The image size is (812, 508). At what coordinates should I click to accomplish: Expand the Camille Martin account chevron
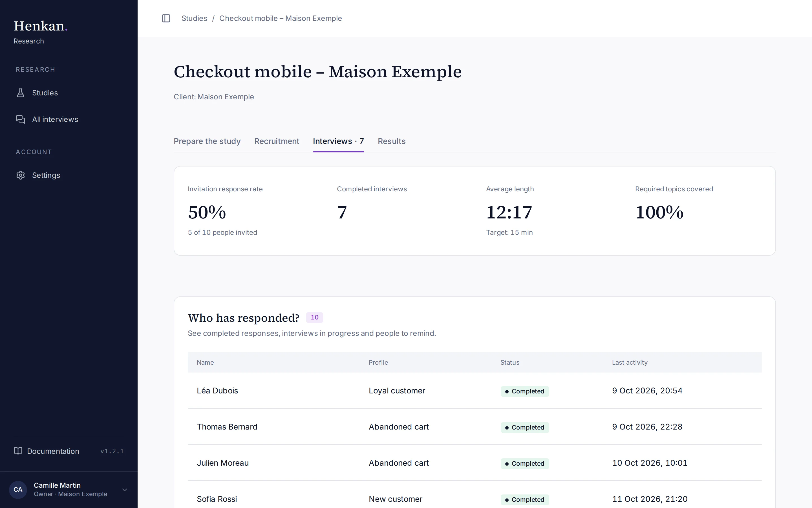125,490
